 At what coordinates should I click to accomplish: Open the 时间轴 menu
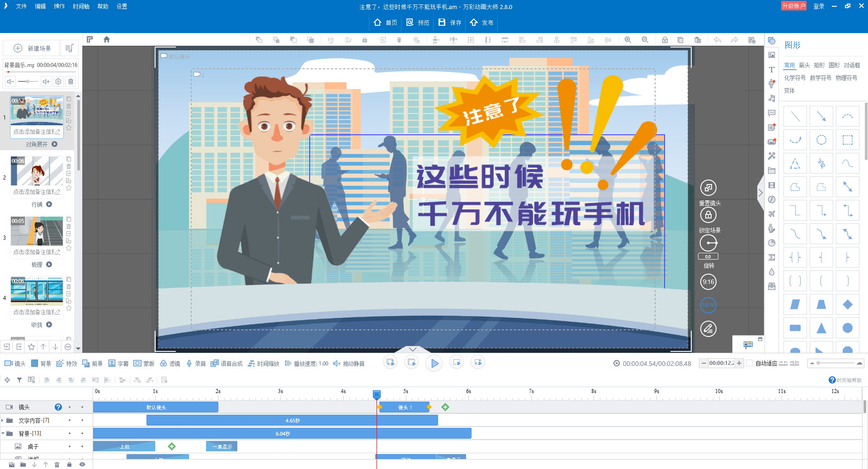(81, 6)
